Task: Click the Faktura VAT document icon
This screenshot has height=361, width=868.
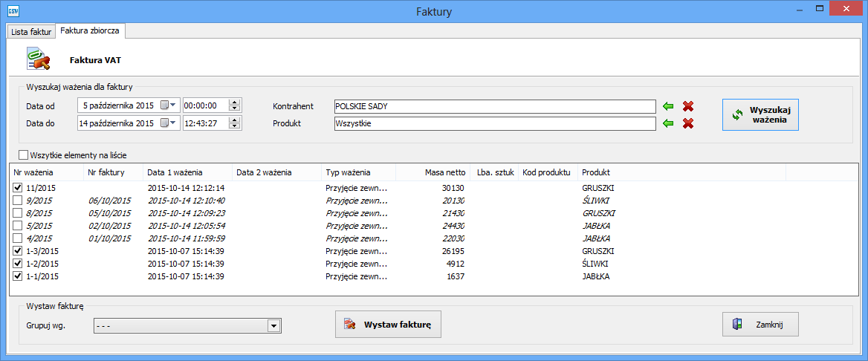Action: (37, 58)
